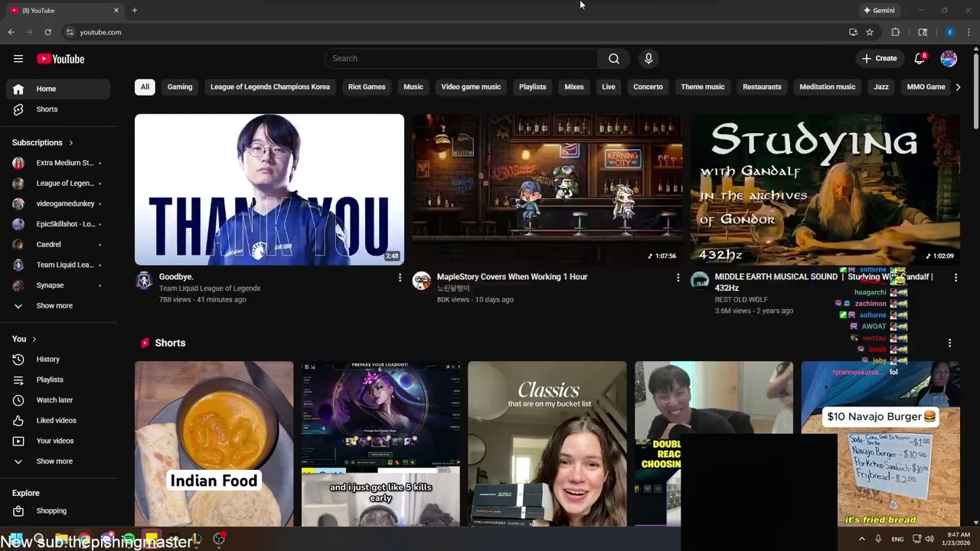Bookmark this tab with the star

870,32
